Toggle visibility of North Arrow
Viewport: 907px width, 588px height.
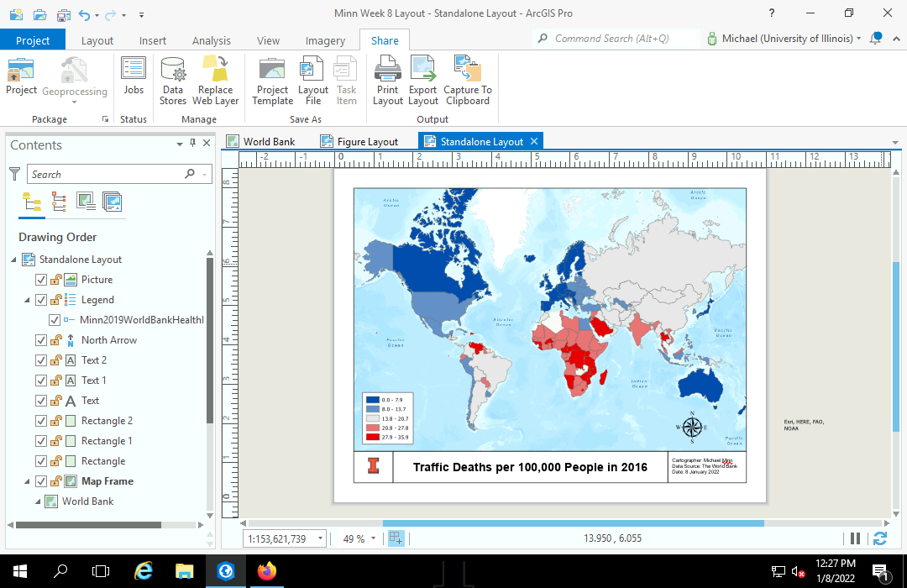tap(41, 340)
